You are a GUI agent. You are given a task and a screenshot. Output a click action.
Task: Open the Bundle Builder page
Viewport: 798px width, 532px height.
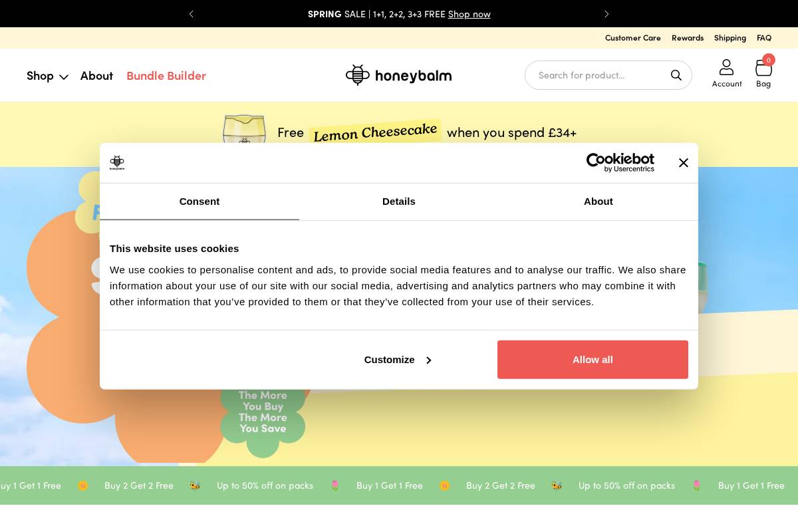(166, 75)
